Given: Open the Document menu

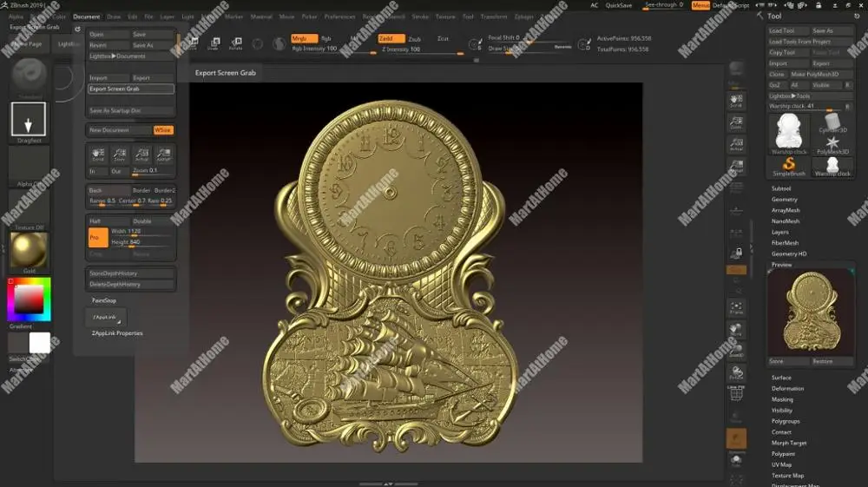Looking at the screenshot, I should (x=86, y=16).
